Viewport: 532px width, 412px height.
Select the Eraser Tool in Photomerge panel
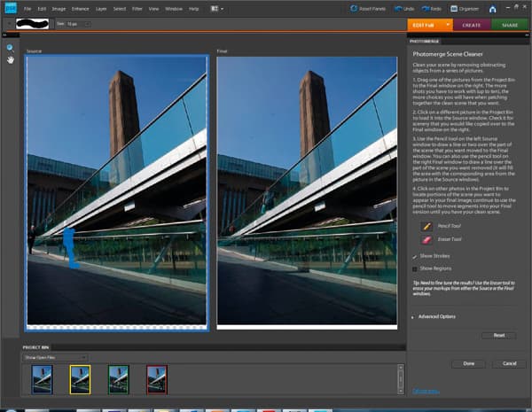tap(426, 240)
